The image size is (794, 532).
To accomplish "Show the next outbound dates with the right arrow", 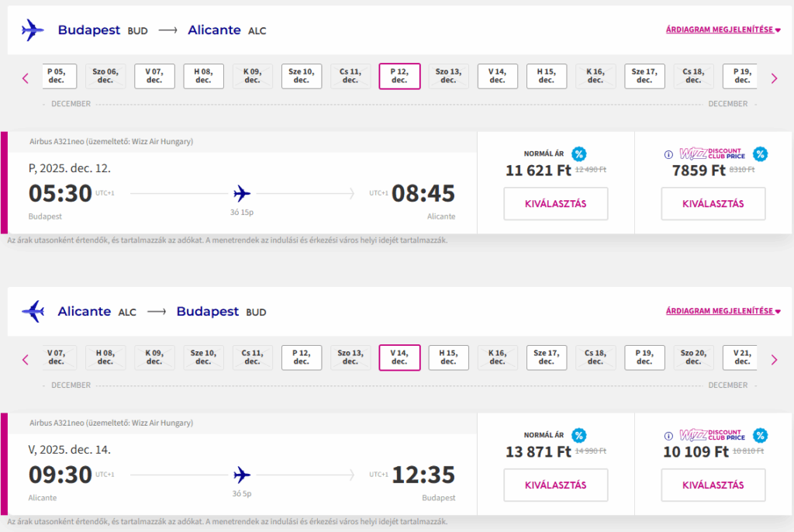I will point(774,78).
